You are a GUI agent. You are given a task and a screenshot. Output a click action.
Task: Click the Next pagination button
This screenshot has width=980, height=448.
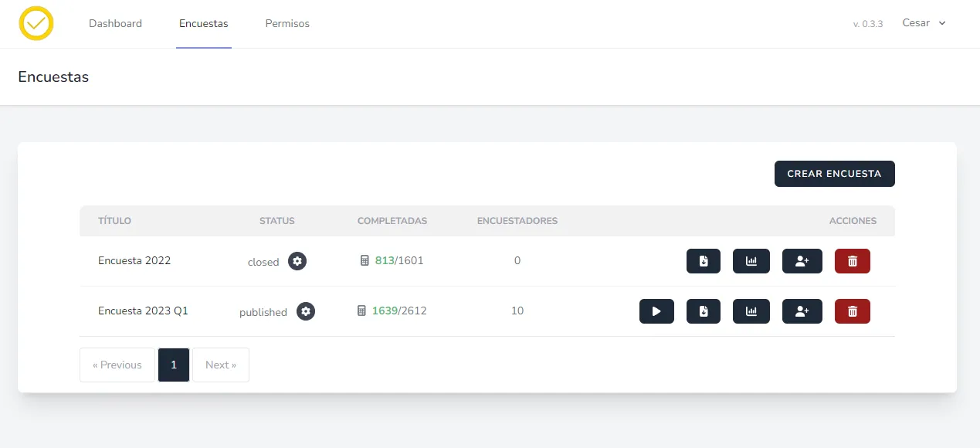click(221, 365)
